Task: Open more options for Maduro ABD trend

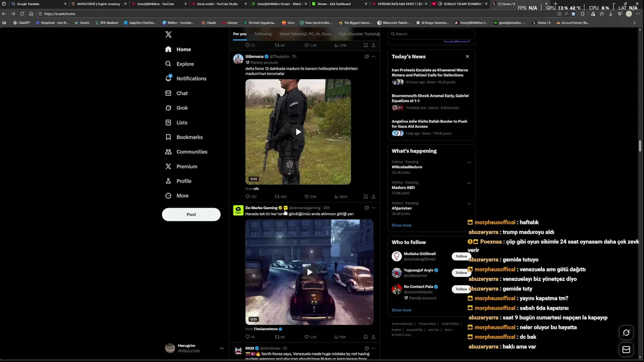Action: pyautogui.click(x=469, y=183)
